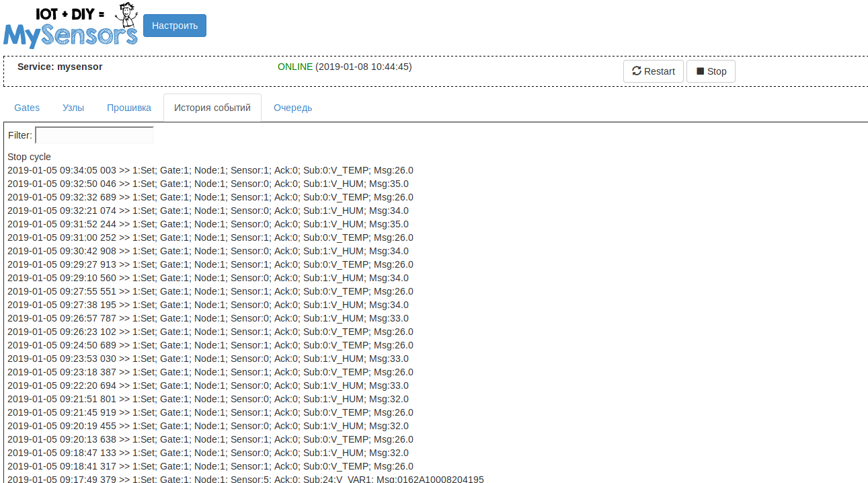Viewport: 868px width, 483px height.
Task: Select the 09:32:21 074 log entry
Action: point(208,211)
